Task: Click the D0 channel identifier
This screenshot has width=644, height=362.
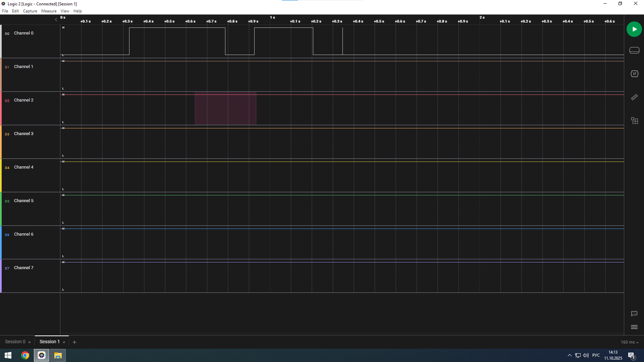Action: click(8, 34)
